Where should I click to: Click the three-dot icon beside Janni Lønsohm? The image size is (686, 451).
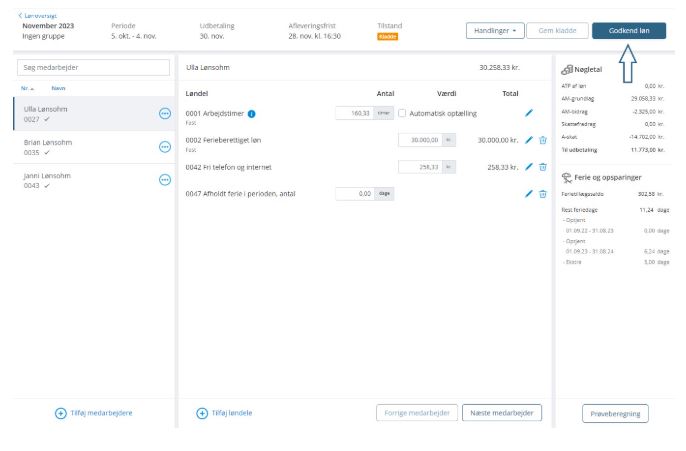165,180
